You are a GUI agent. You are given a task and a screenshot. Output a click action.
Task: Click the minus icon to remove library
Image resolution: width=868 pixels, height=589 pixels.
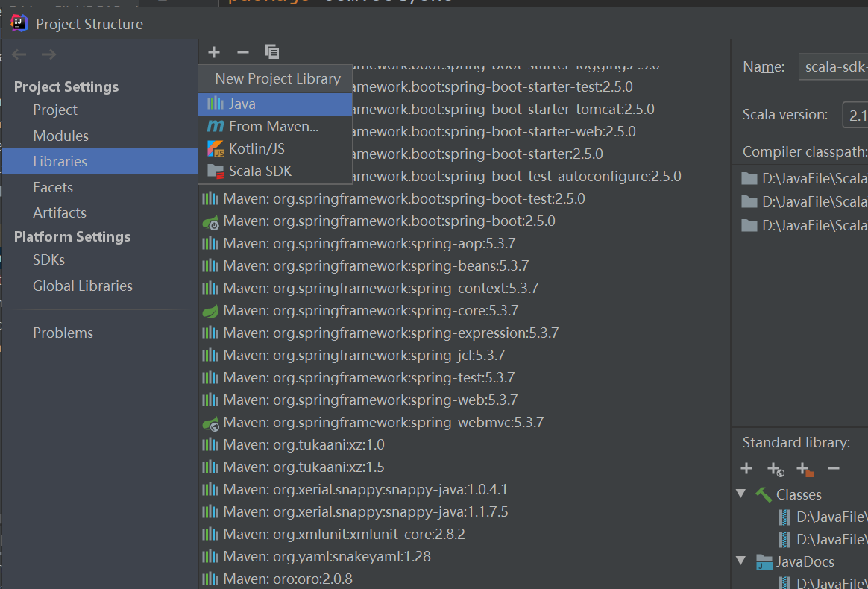(242, 52)
